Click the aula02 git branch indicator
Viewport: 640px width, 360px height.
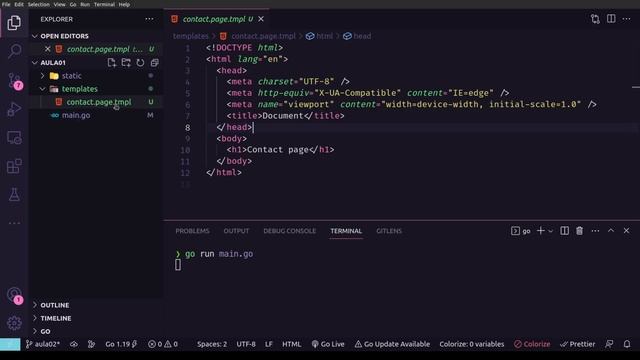43,344
